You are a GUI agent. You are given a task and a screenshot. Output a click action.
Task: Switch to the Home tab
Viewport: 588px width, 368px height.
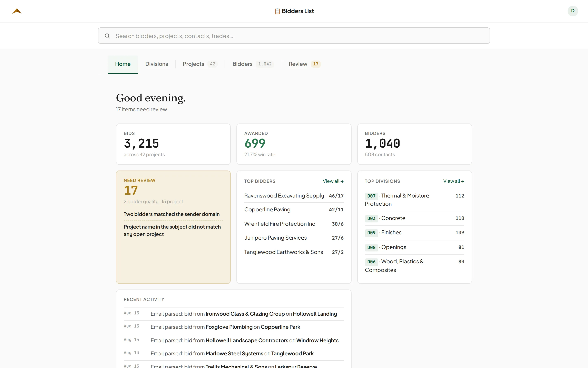(123, 64)
